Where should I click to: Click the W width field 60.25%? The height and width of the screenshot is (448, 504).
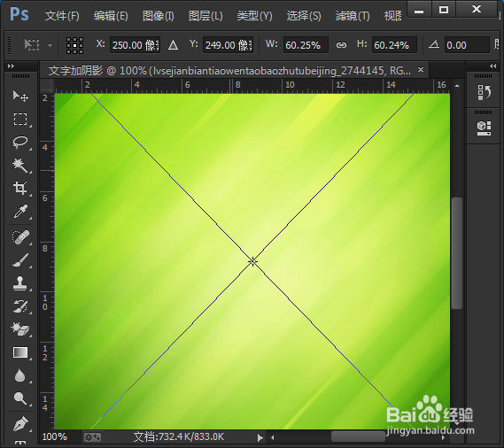306,45
